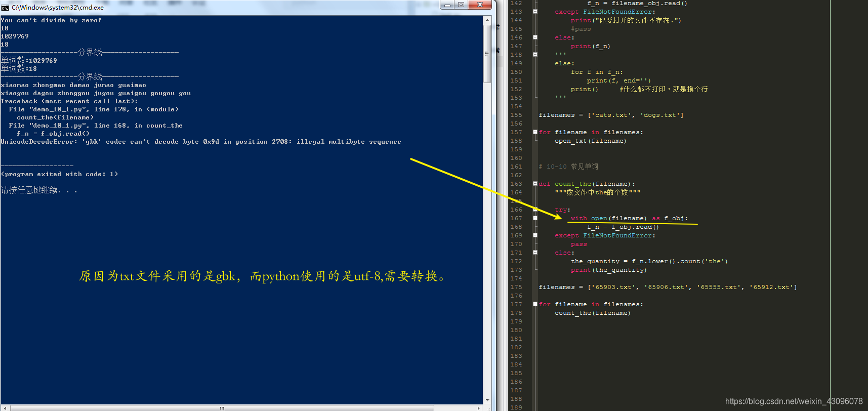This screenshot has width=868, height=411.
Task: Collapse the else fold at line 171
Action: 535,253
